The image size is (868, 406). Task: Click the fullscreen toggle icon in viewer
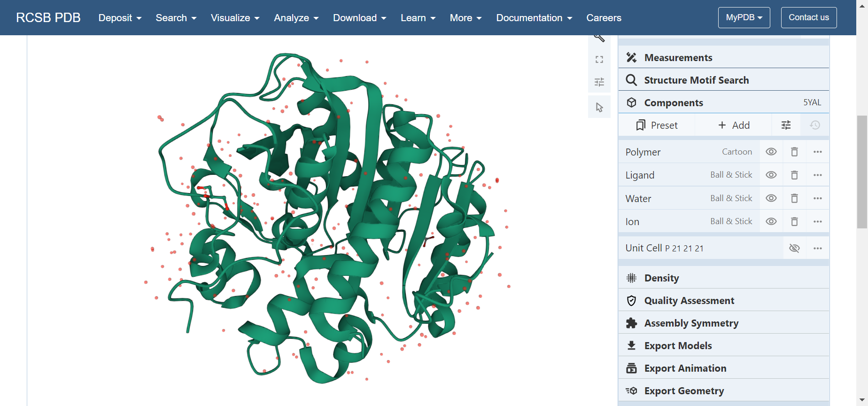point(599,60)
